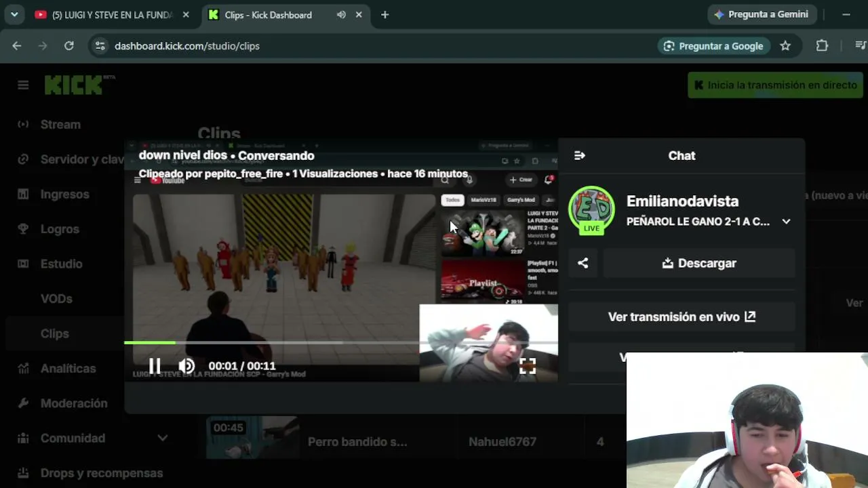Click the share icon beside Descargar
Screen dimensions: 868x488
click(x=583, y=263)
